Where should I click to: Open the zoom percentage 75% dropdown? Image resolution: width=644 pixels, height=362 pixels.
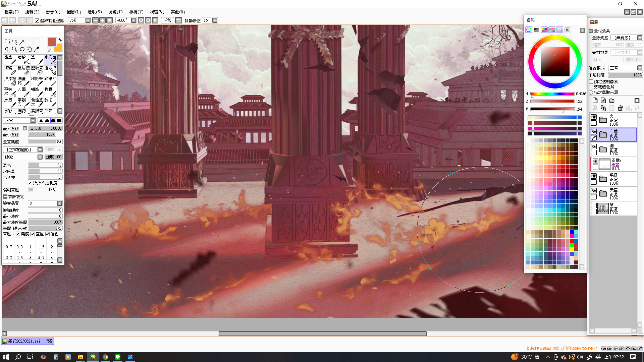click(88, 20)
